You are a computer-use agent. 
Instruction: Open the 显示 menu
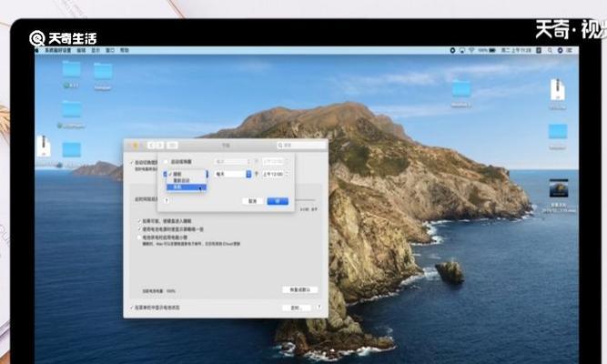96,50
